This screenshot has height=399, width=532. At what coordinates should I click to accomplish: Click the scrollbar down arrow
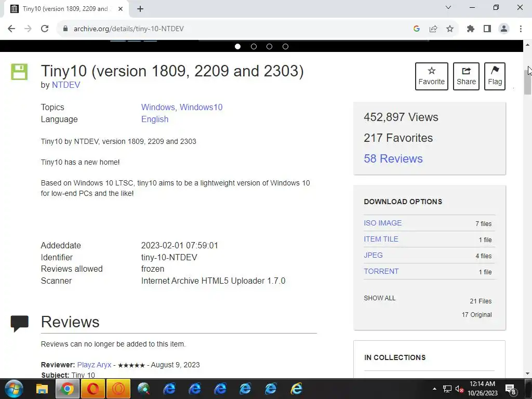[528, 374]
